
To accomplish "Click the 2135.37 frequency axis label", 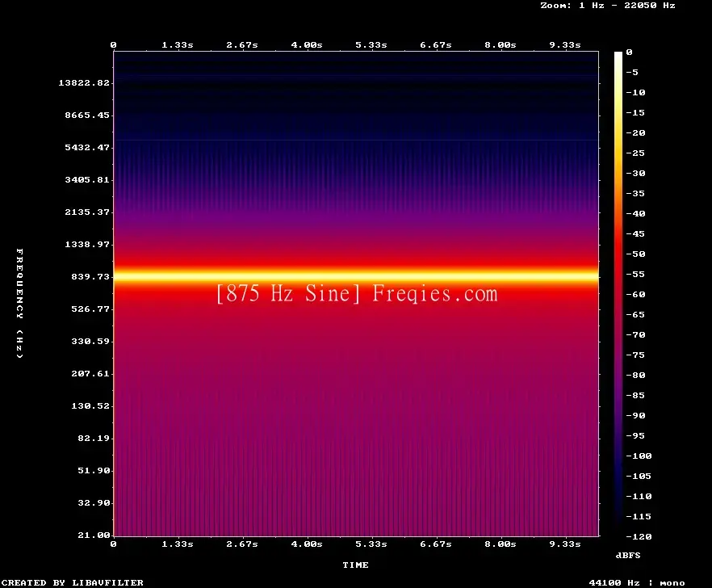I will click(x=87, y=212).
